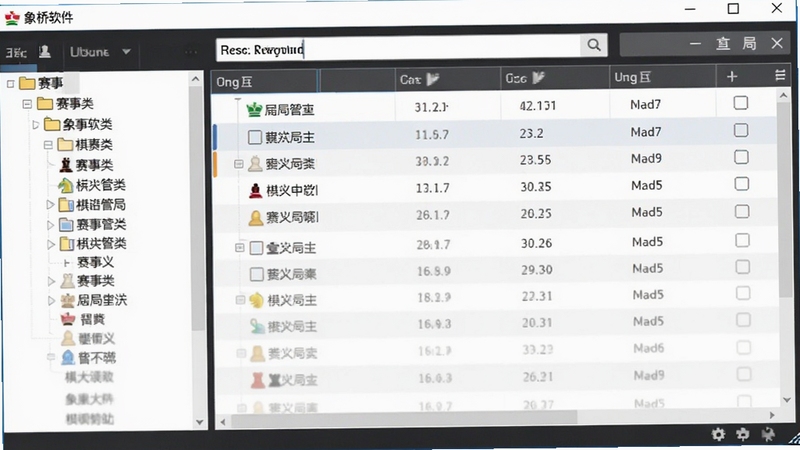The image size is (800, 450).
Task: Click the red pawn icon in the 13.1.7 row
Action: point(255,190)
